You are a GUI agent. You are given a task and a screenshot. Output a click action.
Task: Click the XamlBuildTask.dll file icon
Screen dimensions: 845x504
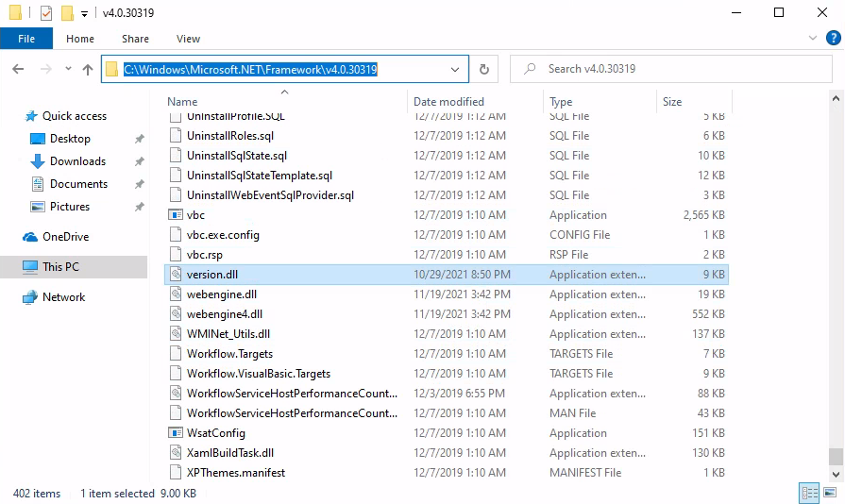(176, 453)
